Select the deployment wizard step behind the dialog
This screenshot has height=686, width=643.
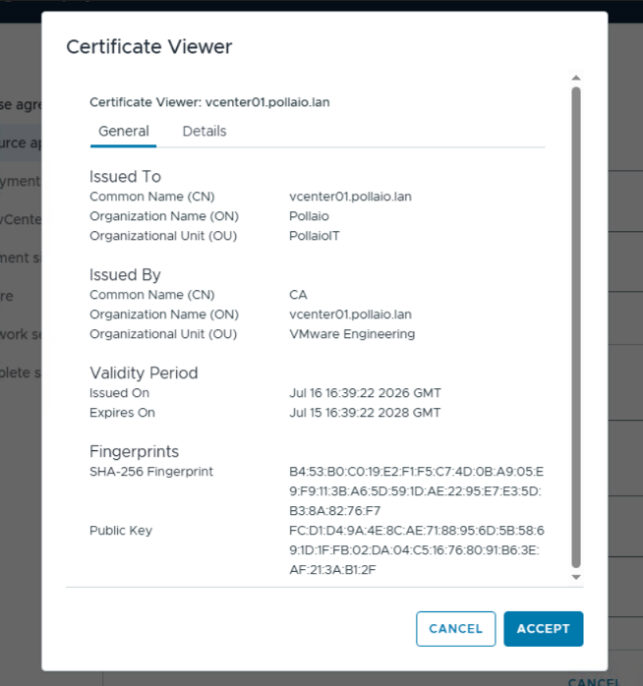tap(21, 181)
